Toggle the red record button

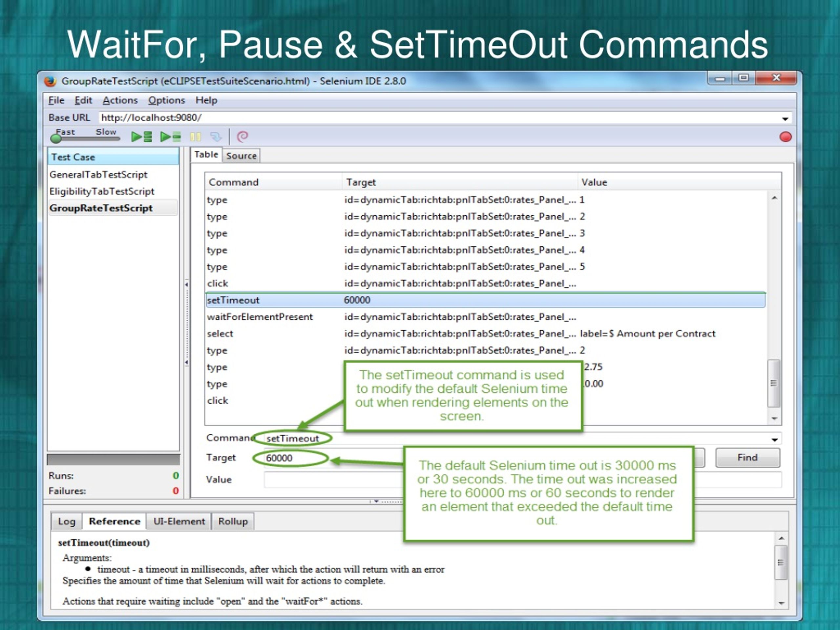pos(785,137)
